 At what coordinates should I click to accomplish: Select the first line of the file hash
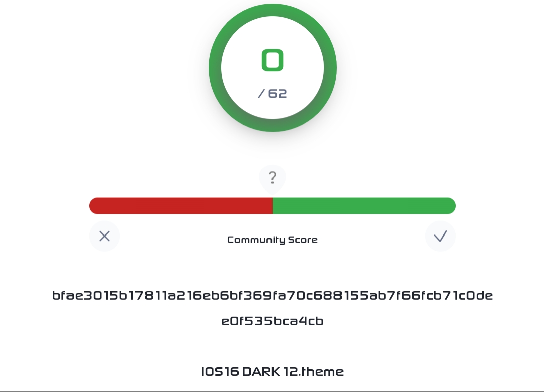tap(272, 296)
